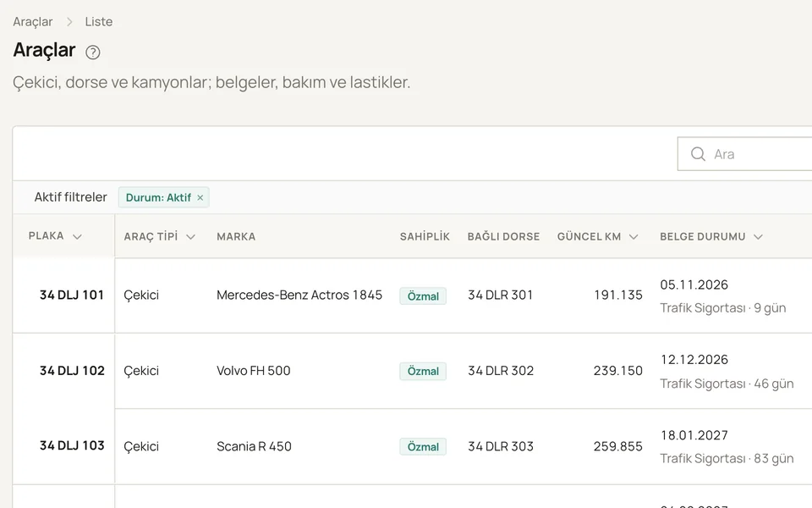Click Çekici type in 34 DLJ 101 row

(x=141, y=295)
